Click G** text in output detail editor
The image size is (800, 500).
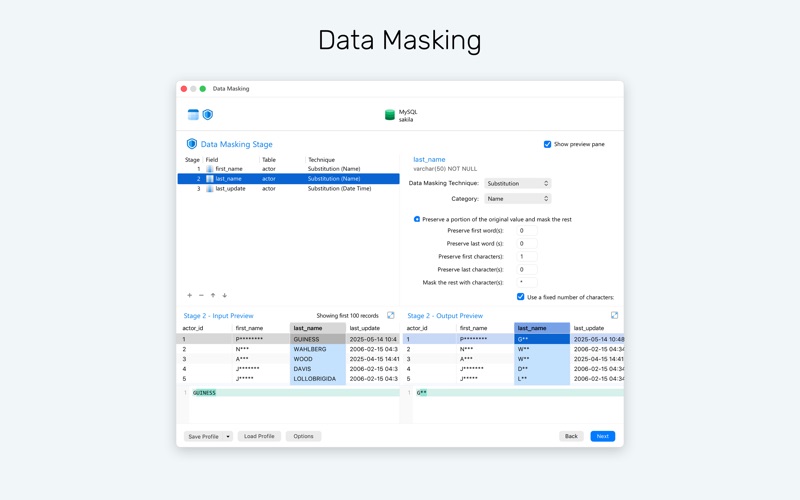(421, 393)
